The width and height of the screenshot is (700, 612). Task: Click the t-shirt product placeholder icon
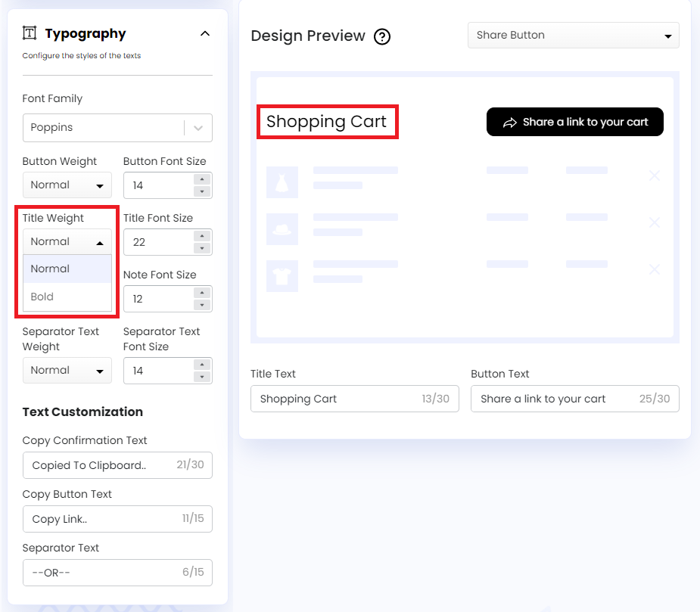(282, 276)
